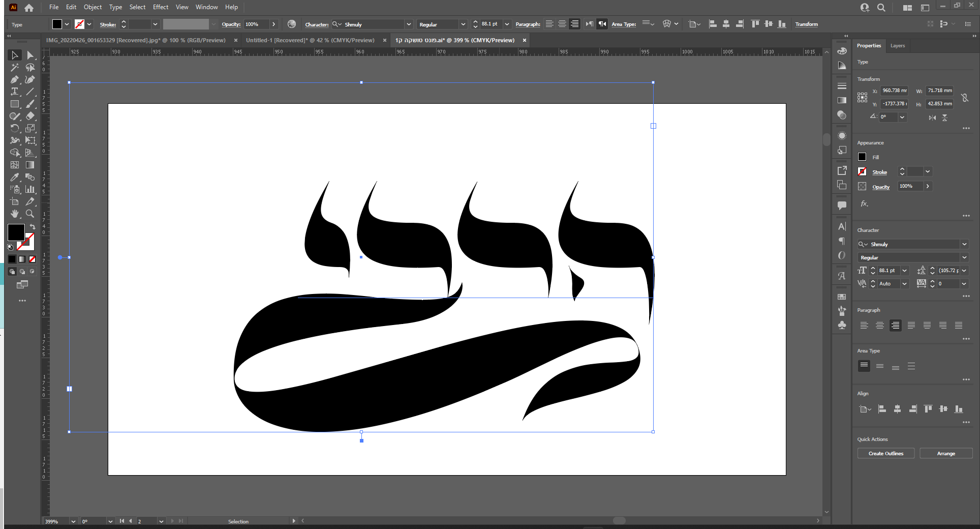The image size is (980, 529).
Task: Select the Column Graph tool
Action: 30,189
